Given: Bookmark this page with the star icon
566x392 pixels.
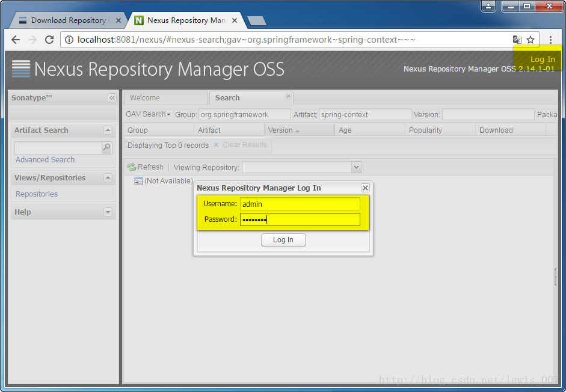Looking at the screenshot, I should pos(531,40).
